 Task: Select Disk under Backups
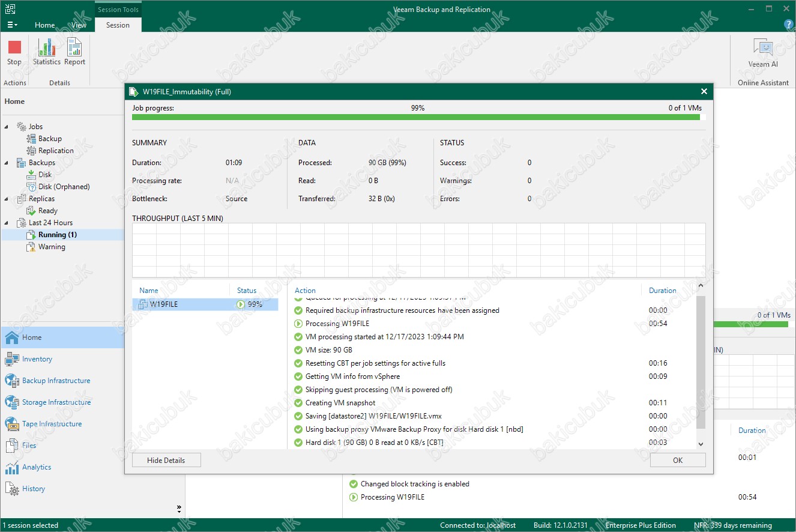pos(45,175)
